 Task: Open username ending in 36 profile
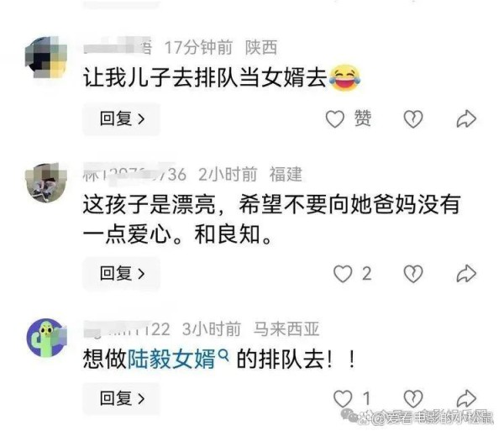pos(134,174)
